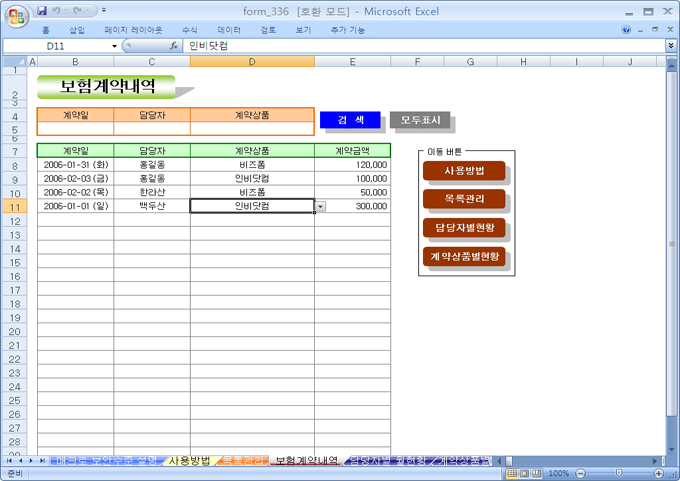This screenshot has height=481, width=680.
Task: Open Excel help question mark icon
Action: point(626,30)
